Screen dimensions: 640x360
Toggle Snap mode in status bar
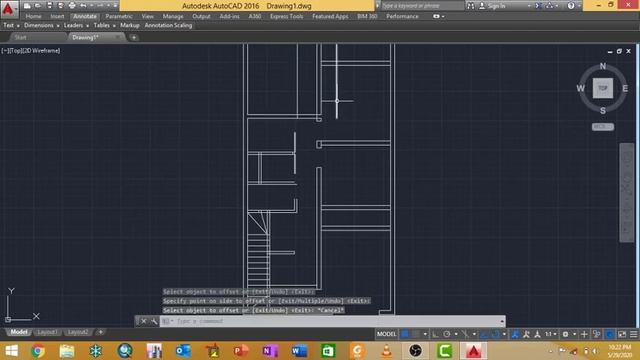pos(416,334)
